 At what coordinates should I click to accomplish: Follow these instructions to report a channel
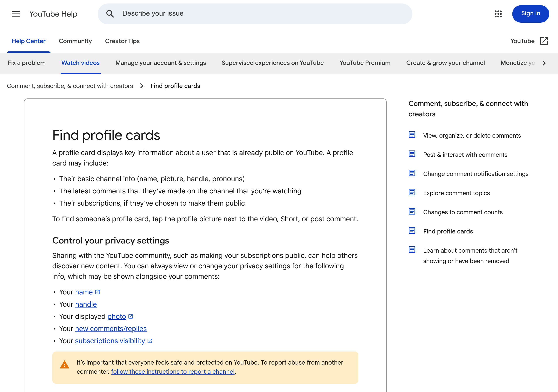[173, 372]
